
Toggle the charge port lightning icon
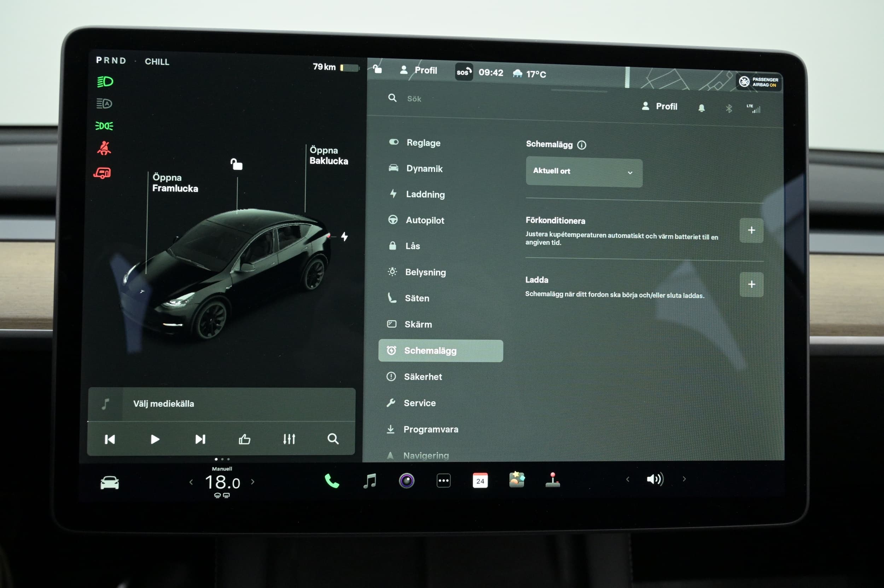coord(344,237)
